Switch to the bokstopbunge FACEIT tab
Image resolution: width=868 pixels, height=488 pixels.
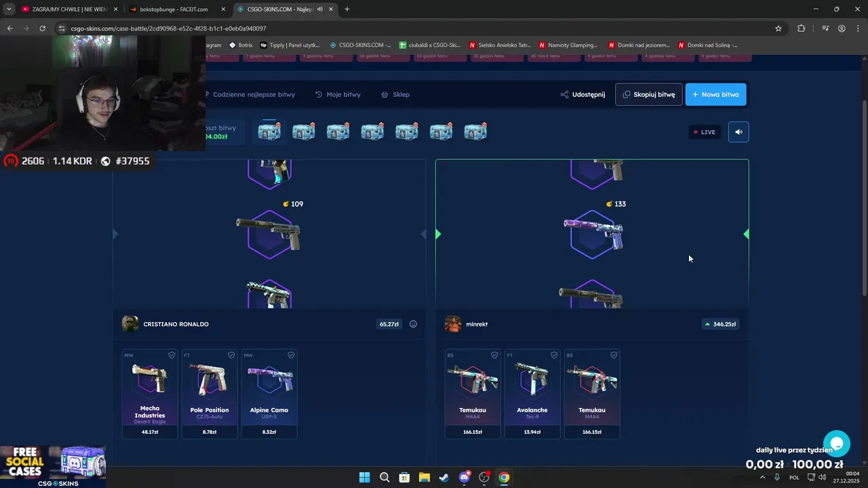173,9
